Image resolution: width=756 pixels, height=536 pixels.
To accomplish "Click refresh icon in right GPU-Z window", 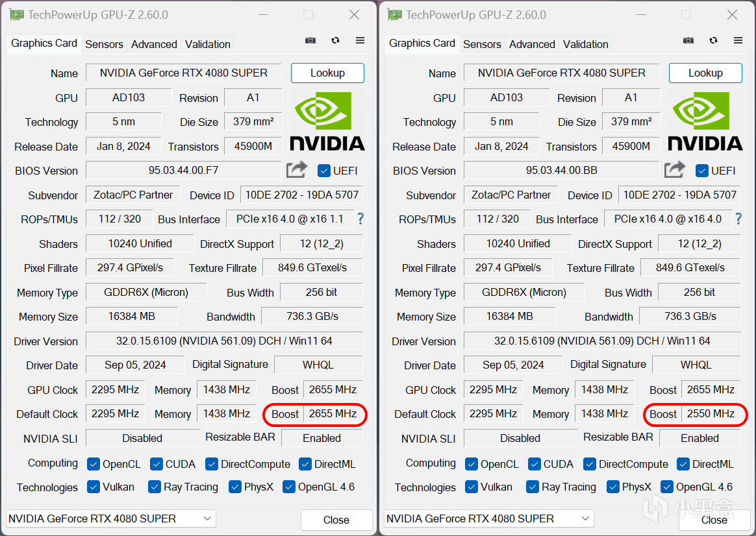I will (x=714, y=40).
